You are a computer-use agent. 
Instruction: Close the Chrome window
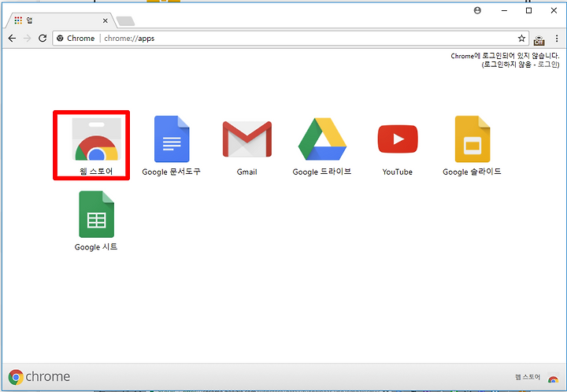tap(554, 10)
